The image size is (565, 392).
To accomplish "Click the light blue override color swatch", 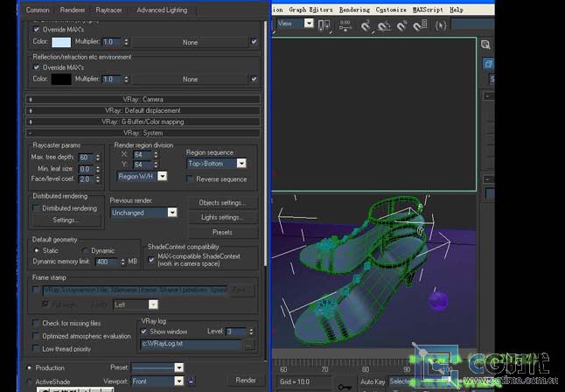I will tap(61, 41).
